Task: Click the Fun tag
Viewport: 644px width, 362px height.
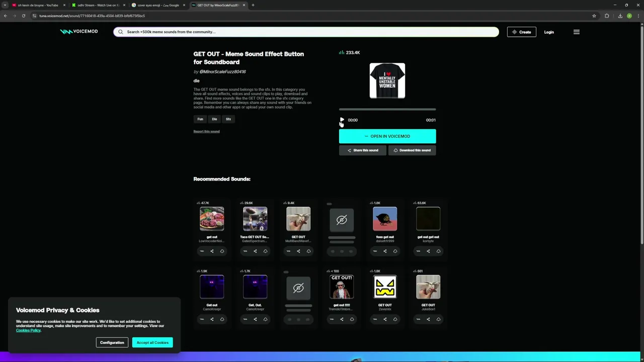Action: point(200,119)
